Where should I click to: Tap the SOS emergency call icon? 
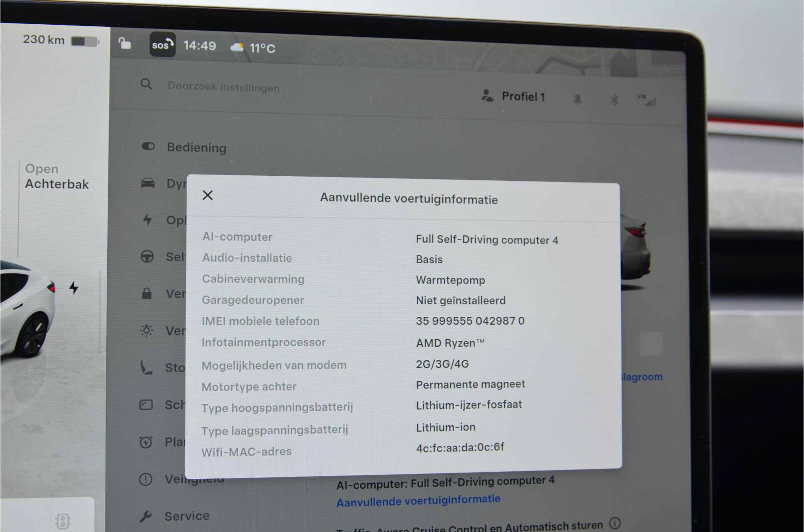(x=162, y=44)
